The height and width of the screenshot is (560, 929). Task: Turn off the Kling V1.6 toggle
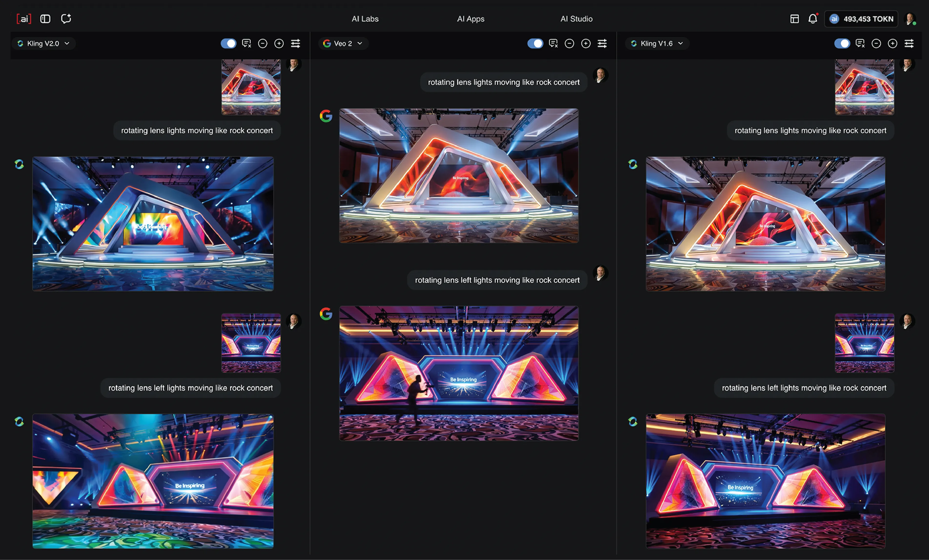pyautogui.click(x=842, y=44)
